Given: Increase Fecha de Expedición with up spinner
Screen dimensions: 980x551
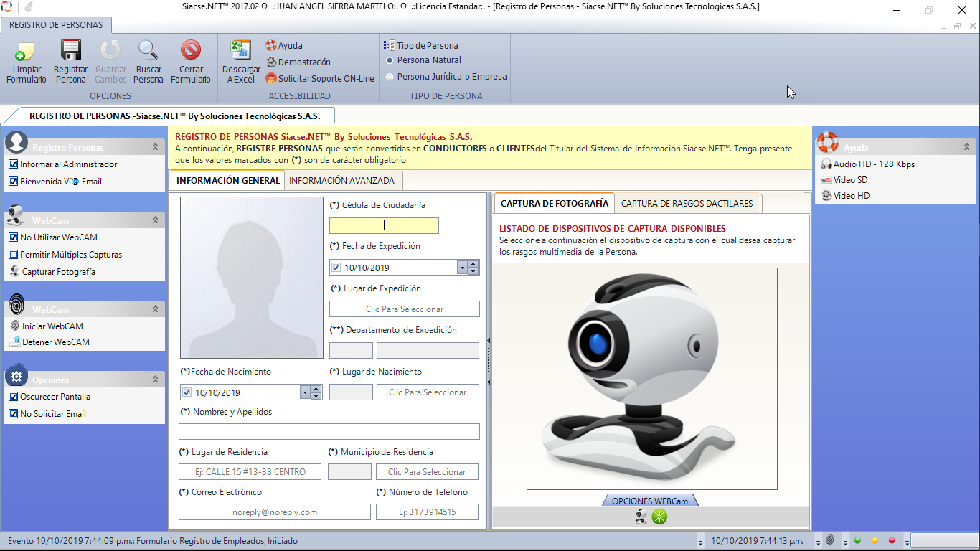Looking at the screenshot, I should 473,264.
